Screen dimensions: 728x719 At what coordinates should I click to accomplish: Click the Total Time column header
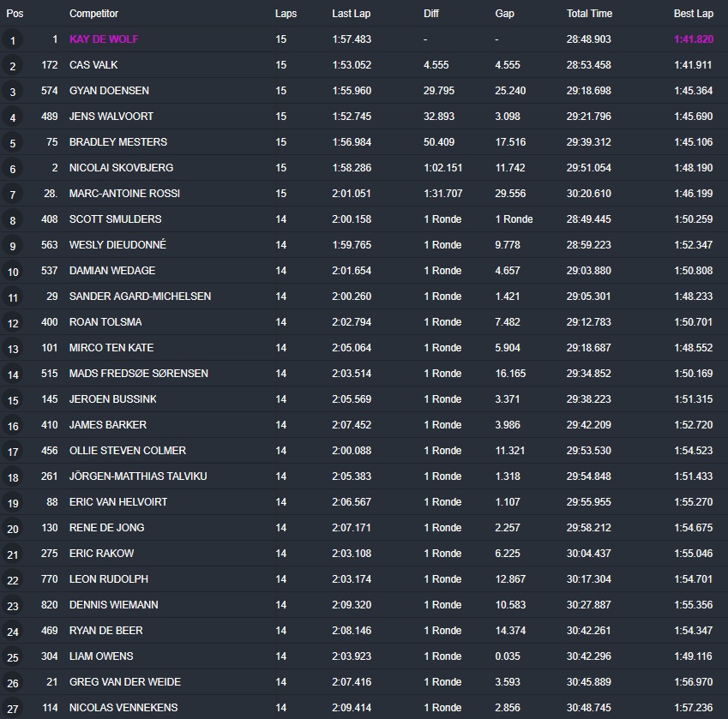[x=589, y=14]
